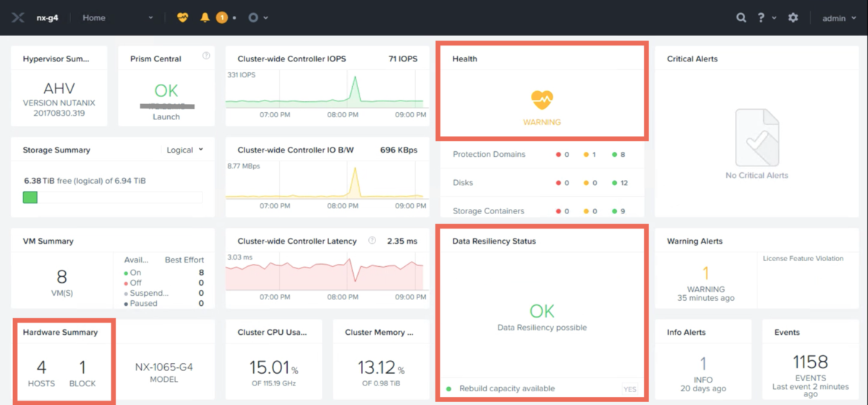Click the Paused VM state row

tap(163, 303)
